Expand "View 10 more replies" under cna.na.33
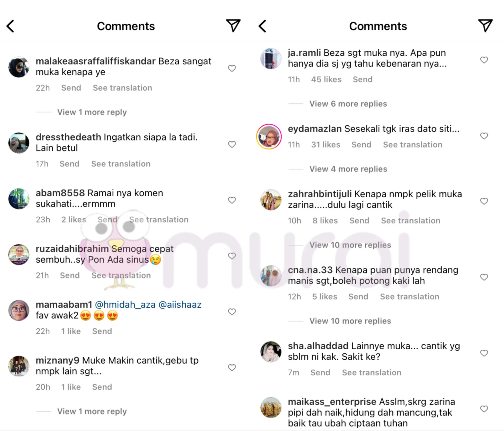This screenshot has height=431, width=504. point(350,321)
